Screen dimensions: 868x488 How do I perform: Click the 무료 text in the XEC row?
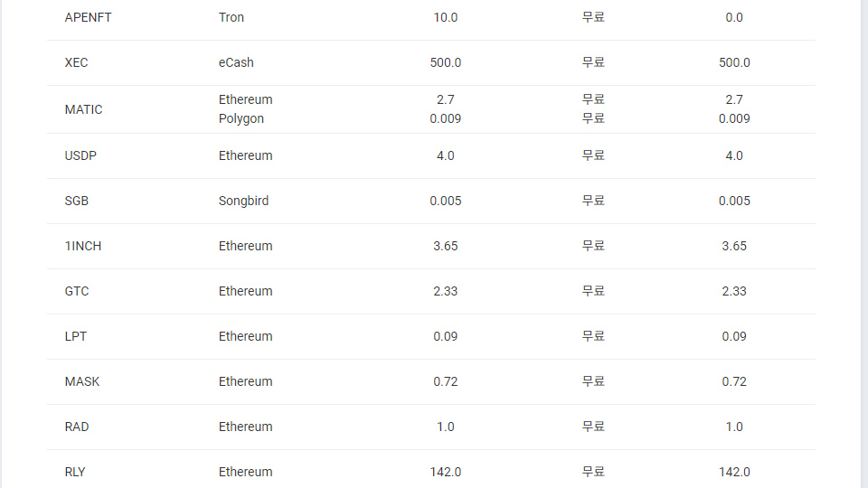pyautogui.click(x=593, y=62)
